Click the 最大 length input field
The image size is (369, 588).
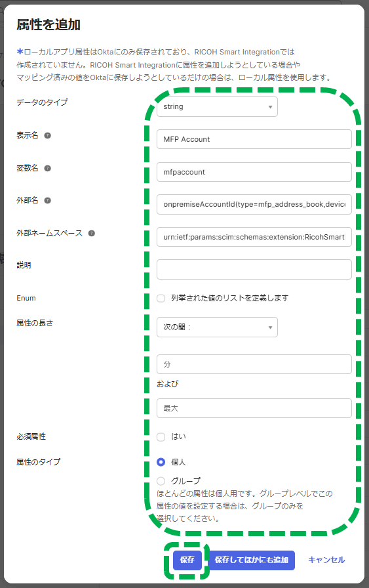(x=254, y=408)
